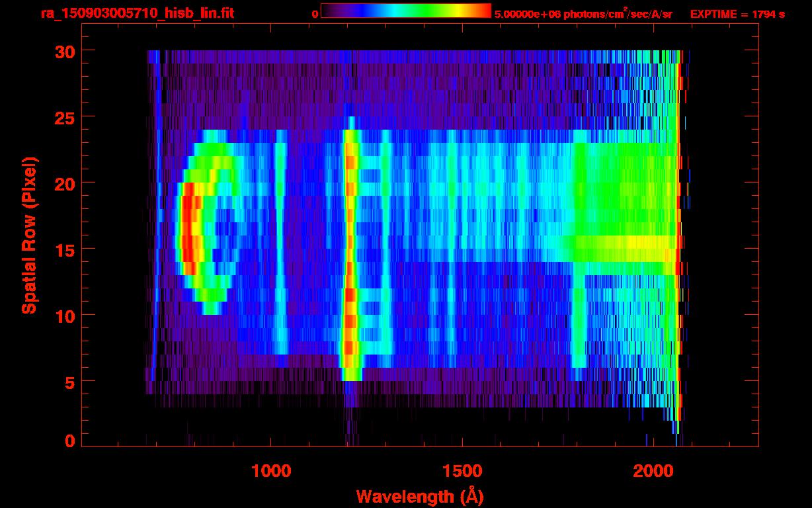Click the colorbar minimum value 0

coord(315,14)
